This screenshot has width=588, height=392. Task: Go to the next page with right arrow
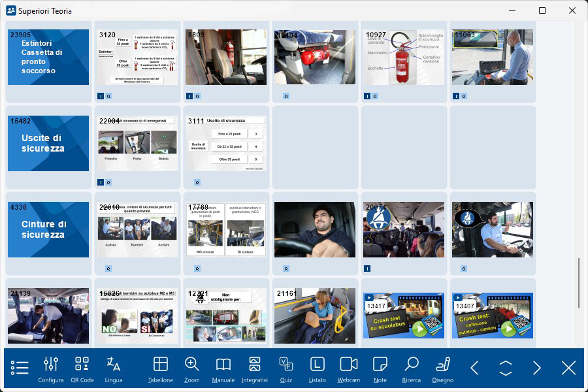pyautogui.click(x=537, y=368)
